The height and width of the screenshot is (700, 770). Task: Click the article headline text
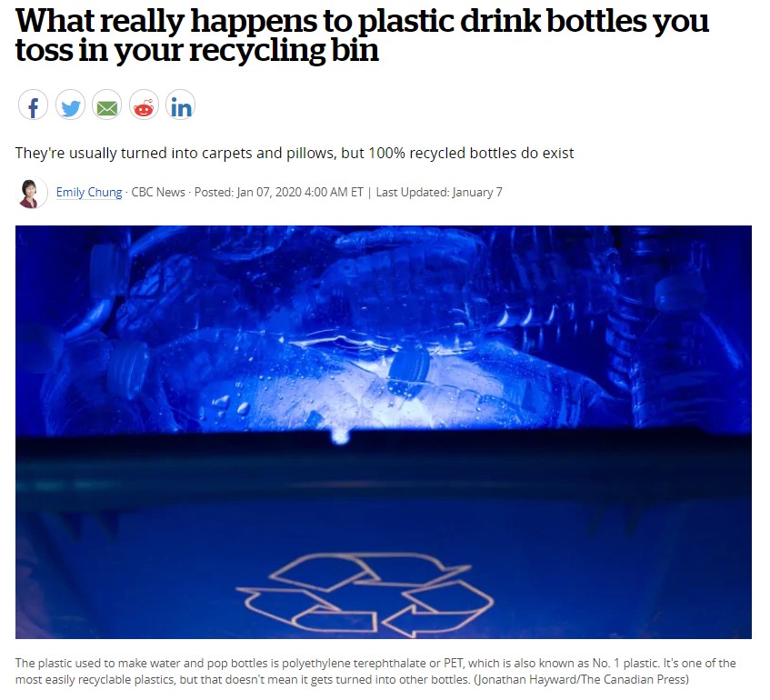(362, 35)
